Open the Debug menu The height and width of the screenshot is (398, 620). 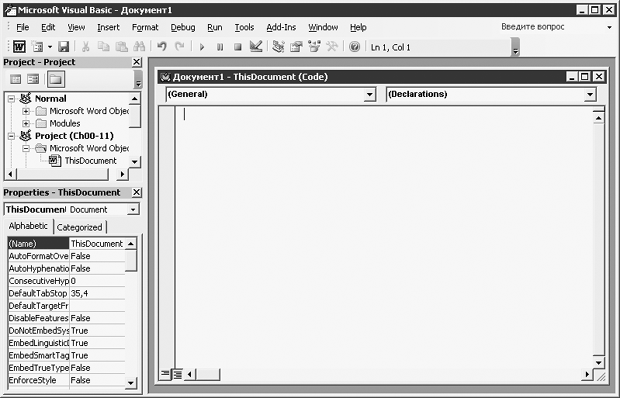183,27
